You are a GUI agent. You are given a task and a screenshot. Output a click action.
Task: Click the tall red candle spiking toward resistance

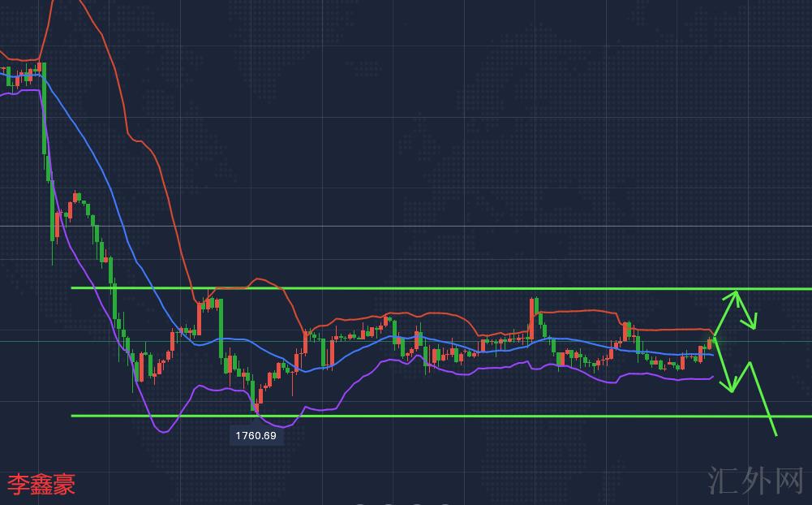point(532,317)
